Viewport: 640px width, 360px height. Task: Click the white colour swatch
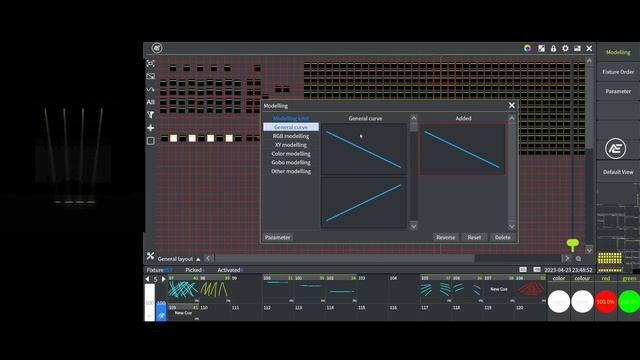[x=582, y=302]
